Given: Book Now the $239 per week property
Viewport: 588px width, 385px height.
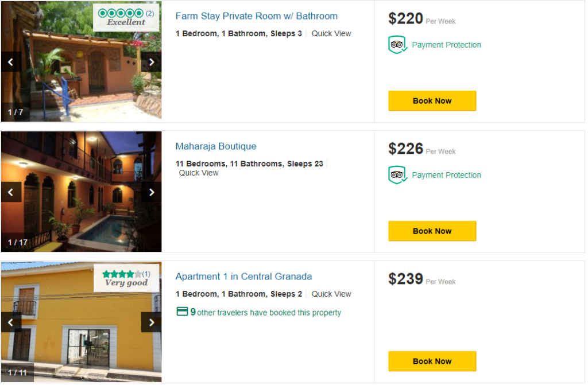Looking at the screenshot, I should click(432, 361).
